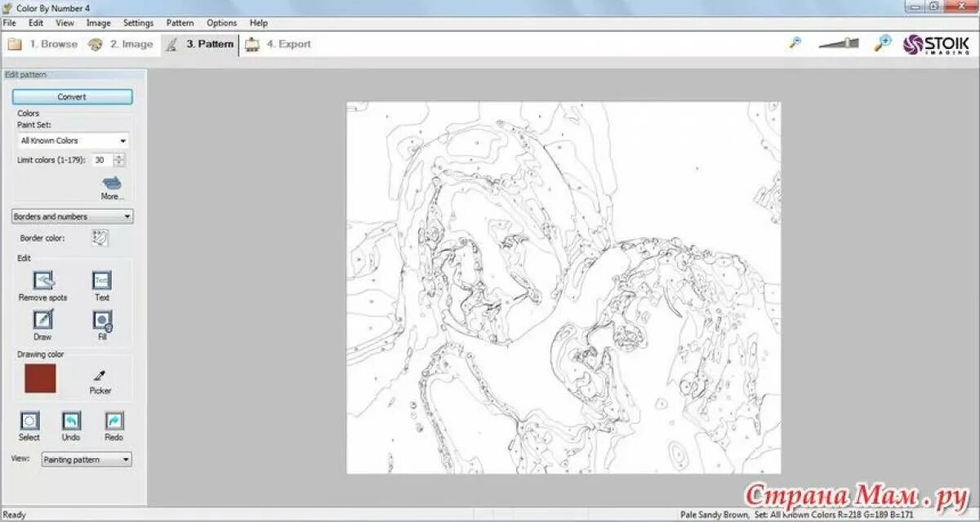This screenshot has height=522, width=980.
Task: Click the Limit colors value field
Action: click(102, 160)
